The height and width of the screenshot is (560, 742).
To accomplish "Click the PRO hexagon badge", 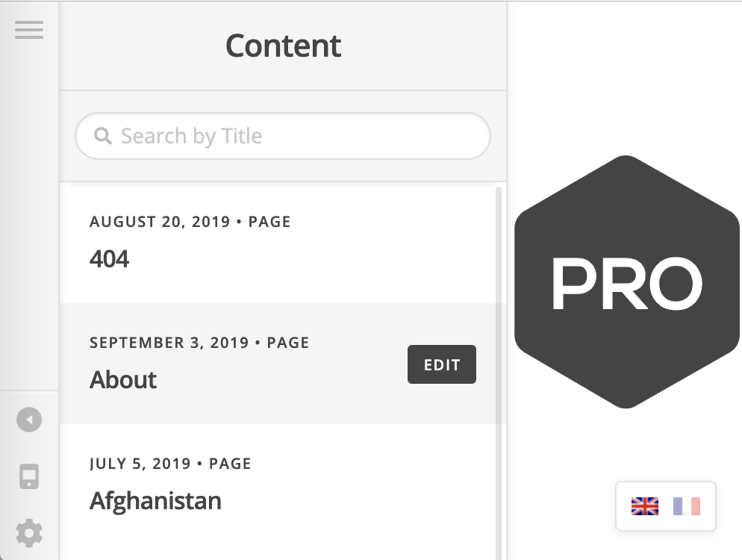I will (626, 282).
